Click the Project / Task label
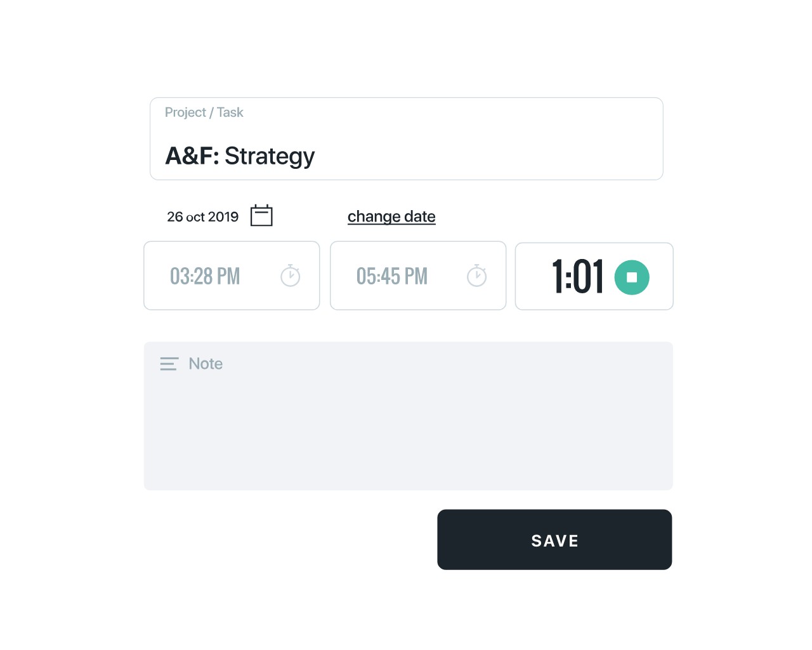Image resolution: width=812 pixels, height=650 pixels. point(204,112)
